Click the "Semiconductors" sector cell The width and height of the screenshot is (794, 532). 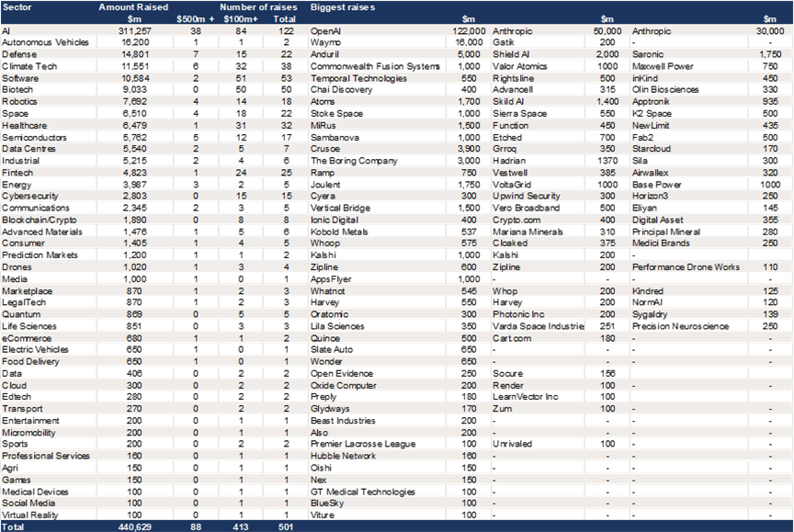(34, 137)
